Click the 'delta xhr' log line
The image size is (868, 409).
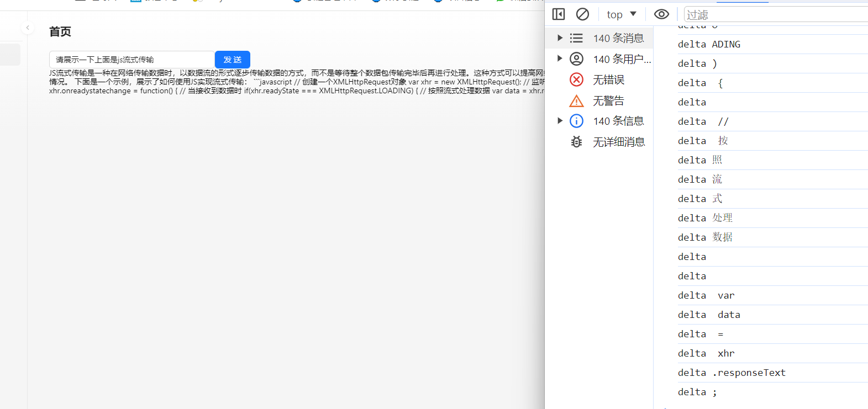773,353
